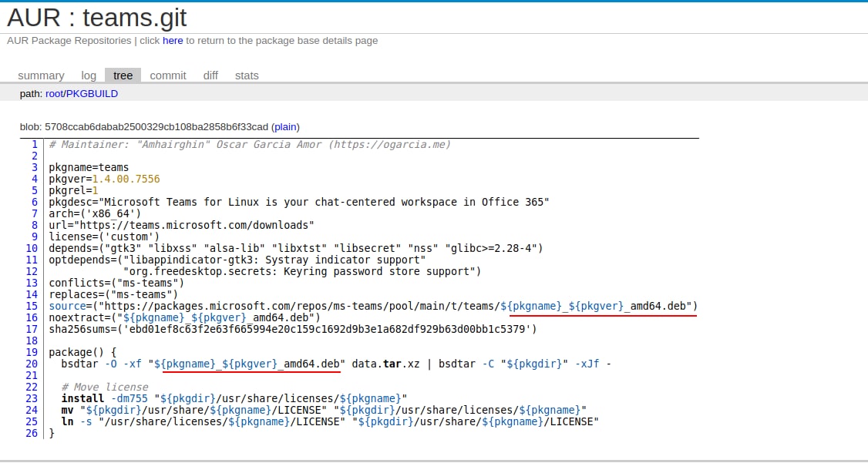The width and height of the screenshot is (868, 463).
Task: Jump to line number 15
Action: tap(32, 306)
